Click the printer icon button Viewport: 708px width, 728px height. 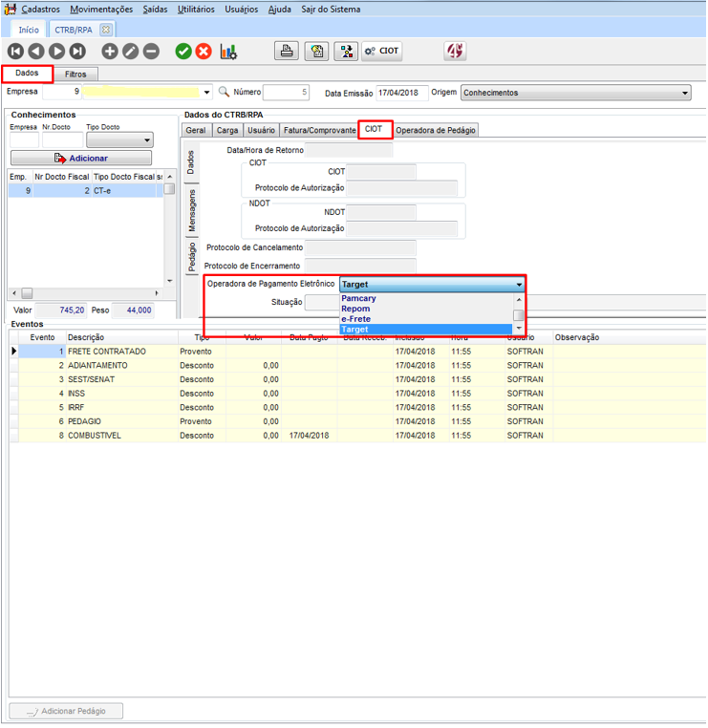tap(287, 51)
